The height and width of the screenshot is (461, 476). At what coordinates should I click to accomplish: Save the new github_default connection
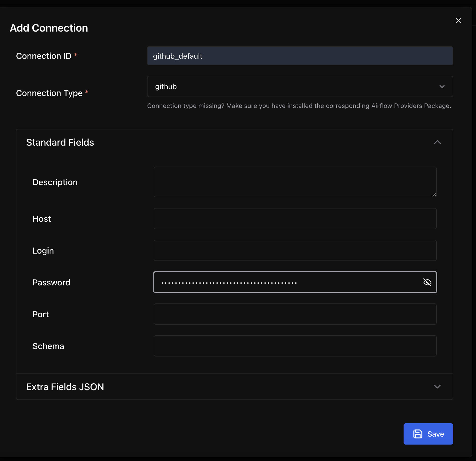(x=428, y=434)
